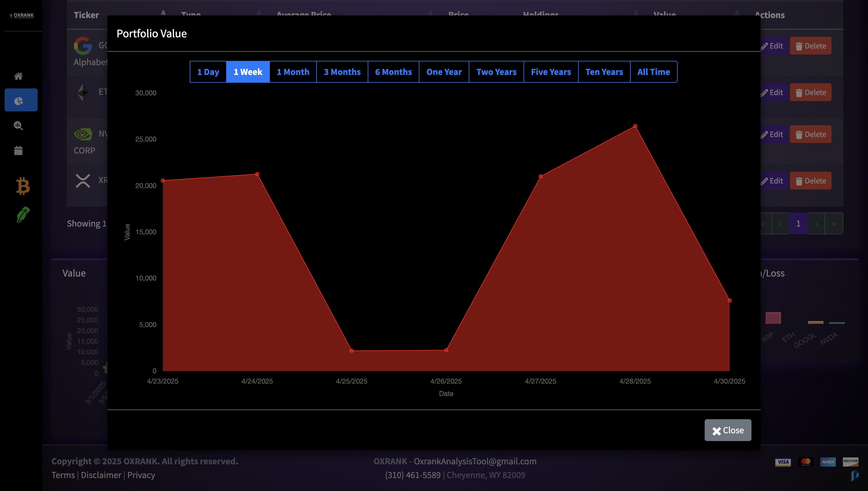Click the OXRANK logo
Screen dimensions: 868x491
(22, 16)
